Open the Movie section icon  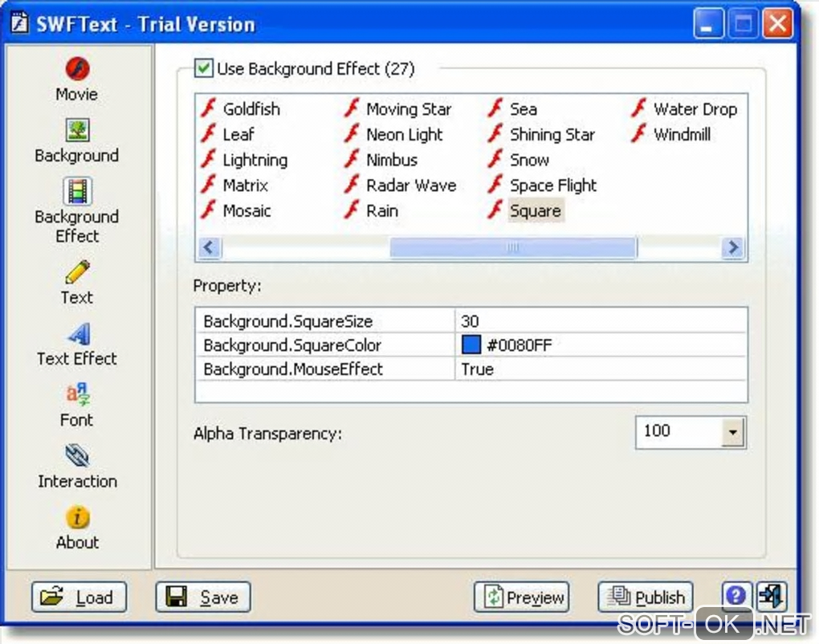tap(77, 68)
